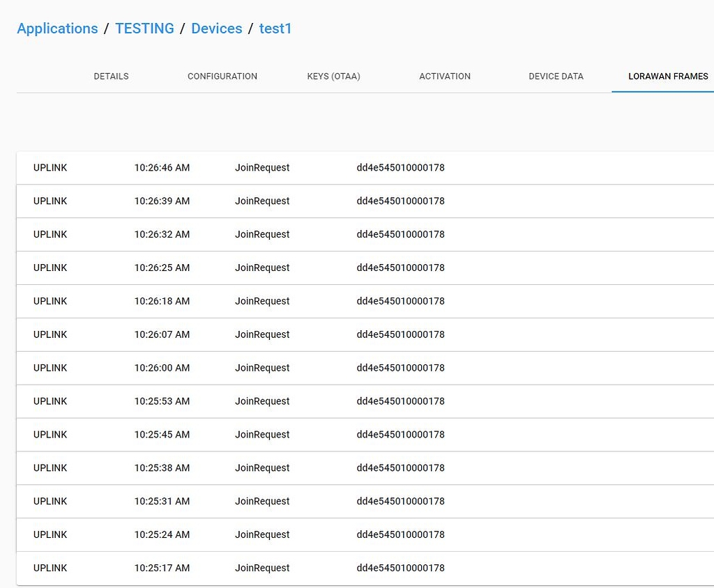Open the ACTIVATION tab
Image resolution: width=714 pixels, height=588 pixels.
tap(444, 77)
